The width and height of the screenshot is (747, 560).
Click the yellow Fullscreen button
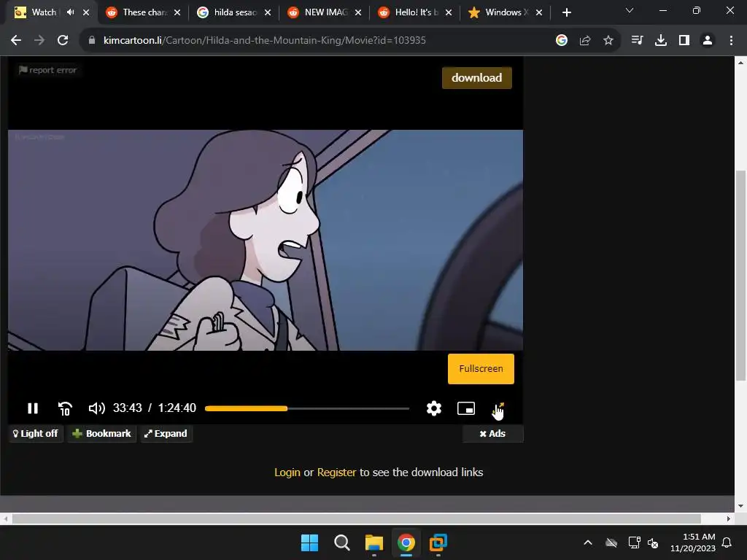[481, 368]
